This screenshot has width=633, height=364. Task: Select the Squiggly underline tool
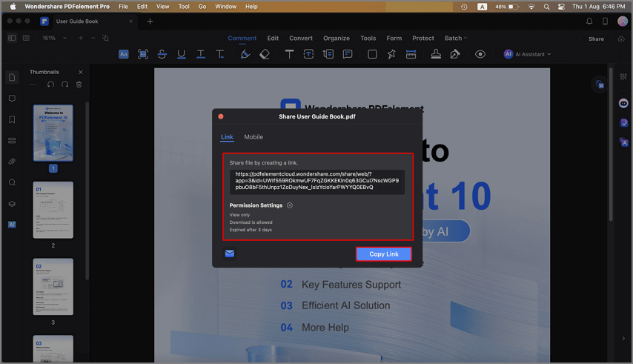[x=201, y=54]
